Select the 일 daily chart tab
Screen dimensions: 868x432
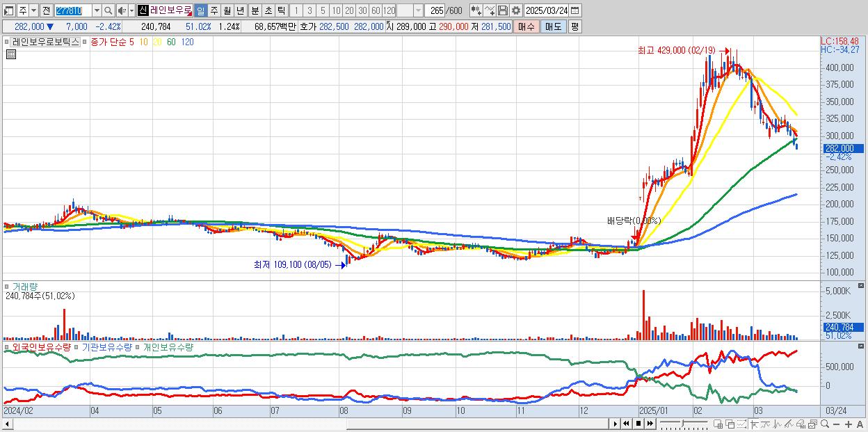pos(200,10)
